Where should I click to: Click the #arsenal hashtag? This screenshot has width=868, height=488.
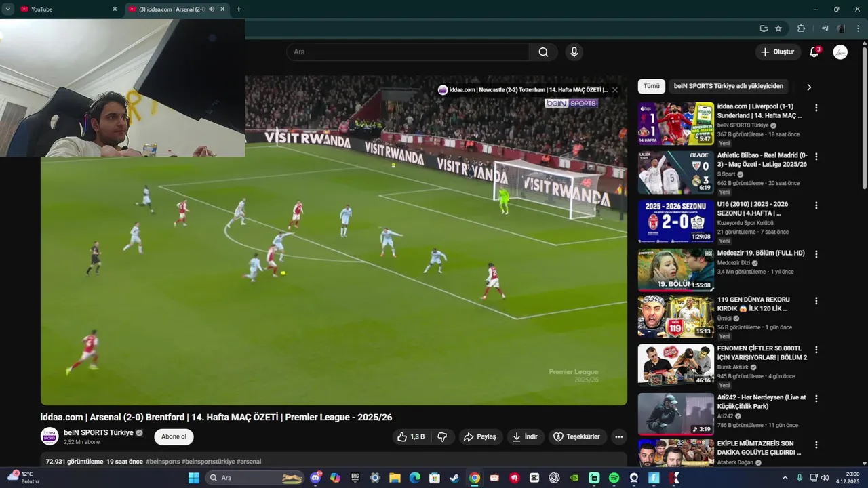pos(249,462)
